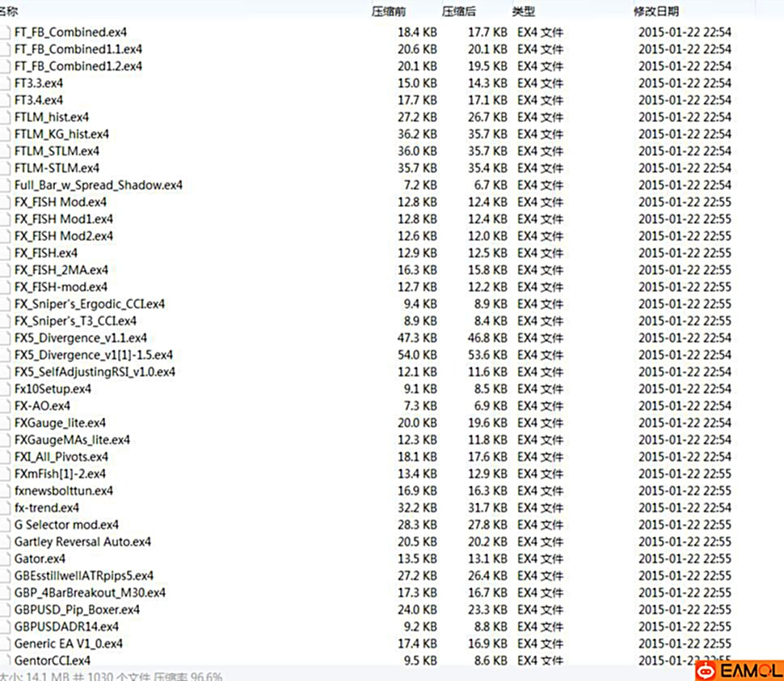Select file FX_FISH Mod1.ex4
This screenshot has width=784, height=681.
click(64, 220)
